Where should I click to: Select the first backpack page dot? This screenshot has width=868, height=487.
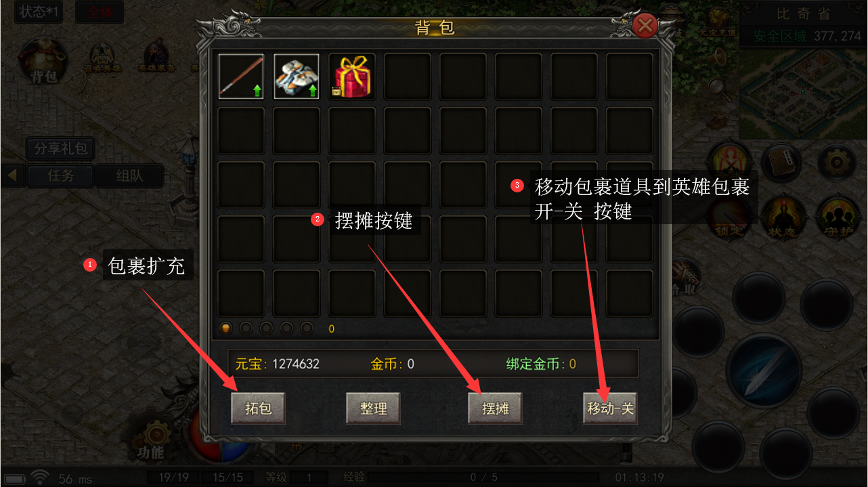click(226, 329)
